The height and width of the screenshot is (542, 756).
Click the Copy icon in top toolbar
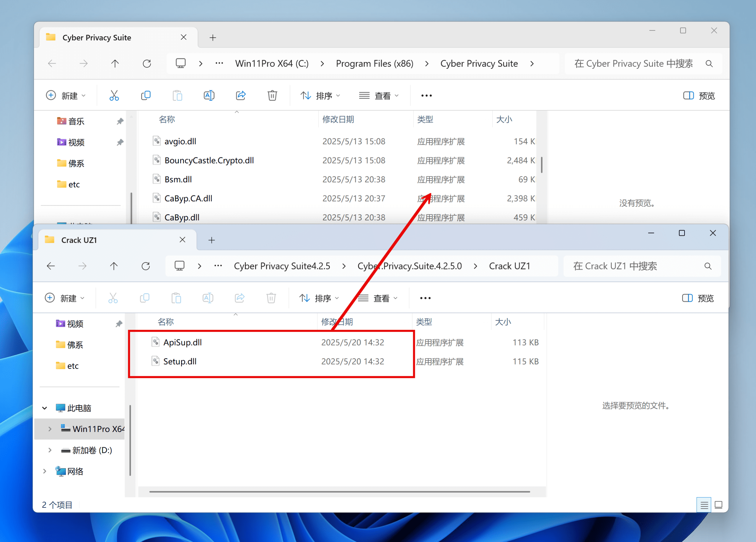146,96
